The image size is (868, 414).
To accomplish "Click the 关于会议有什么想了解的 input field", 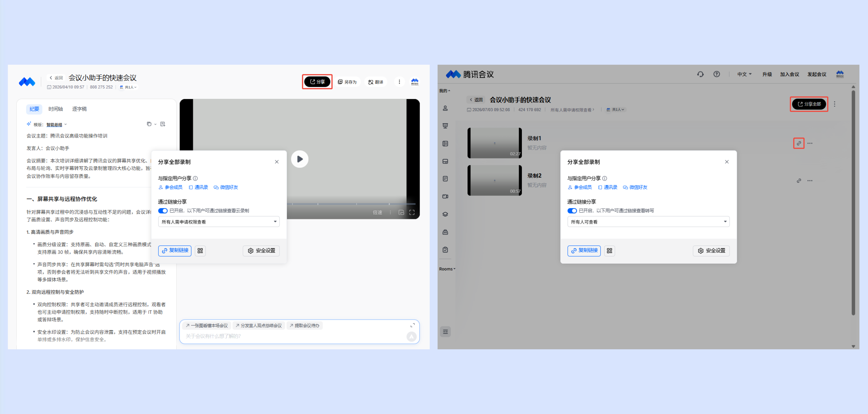I will 293,336.
